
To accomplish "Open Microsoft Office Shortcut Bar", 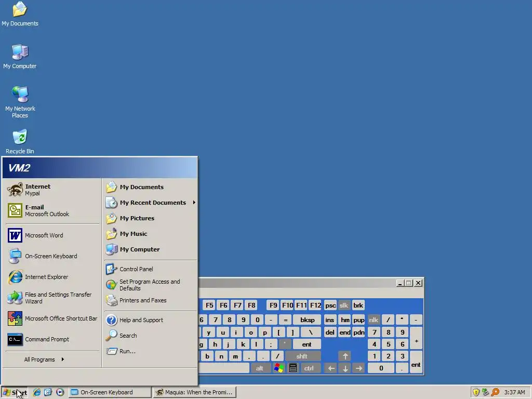I will (52, 318).
